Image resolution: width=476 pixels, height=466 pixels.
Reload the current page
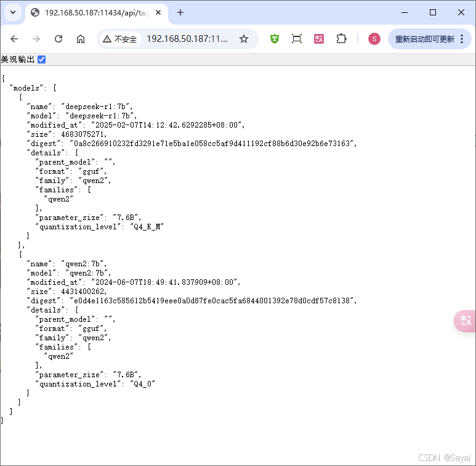click(x=58, y=39)
